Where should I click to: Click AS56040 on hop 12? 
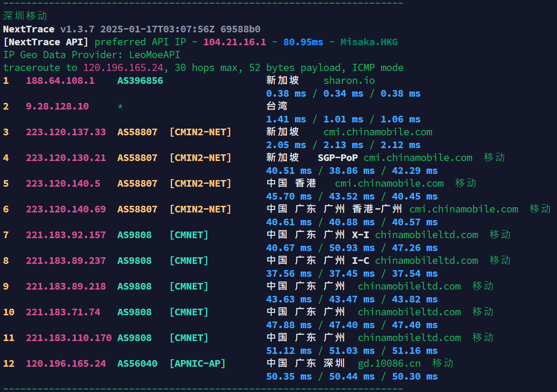(137, 363)
